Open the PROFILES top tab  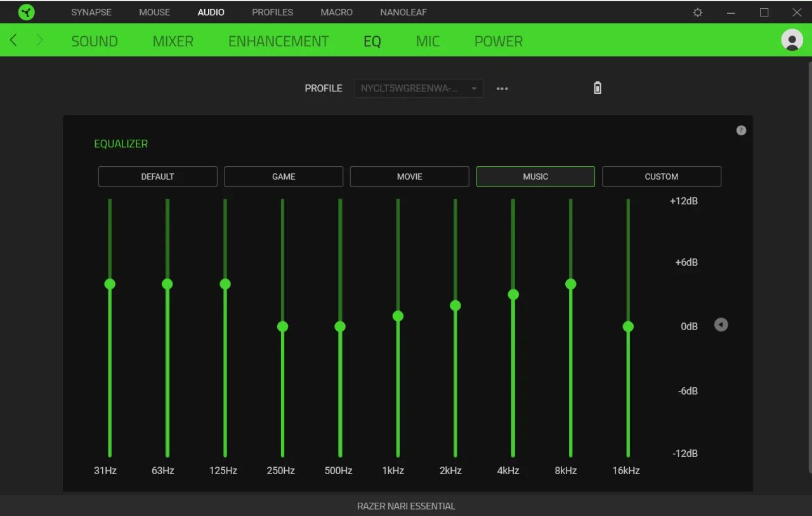point(272,12)
